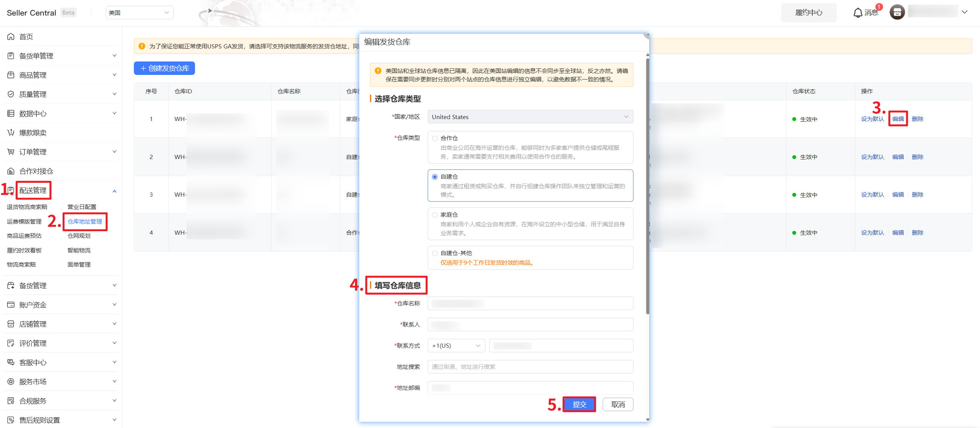Open the 国家/地区 United States dropdown
980x428 pixels.
tap(530, 117)
